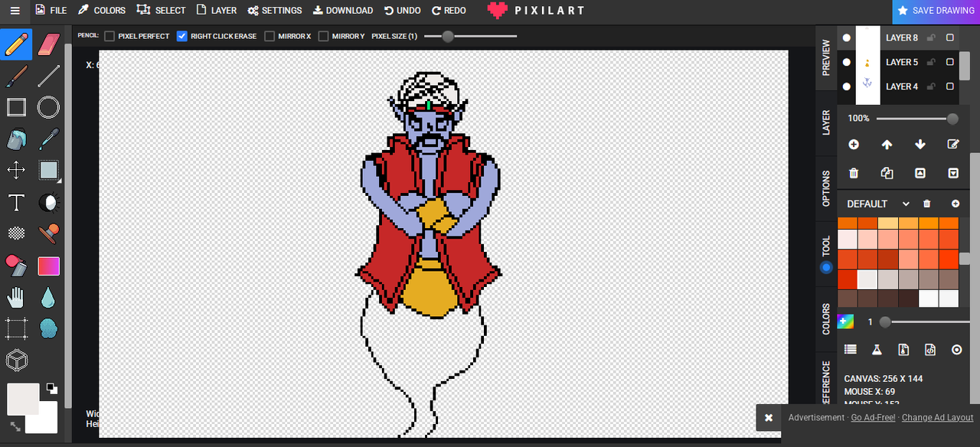Toggle visibility of Layer 4

pyautogui.click(x=847, y=86)
